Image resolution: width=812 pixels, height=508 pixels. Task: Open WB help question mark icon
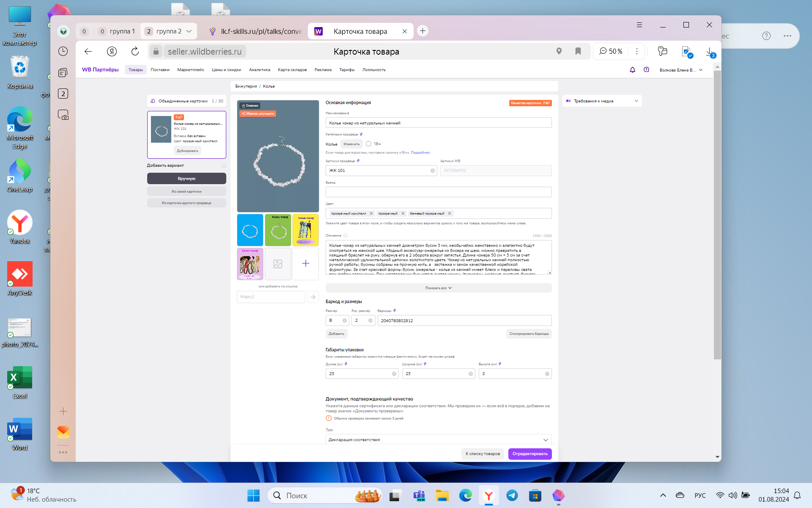647,70
